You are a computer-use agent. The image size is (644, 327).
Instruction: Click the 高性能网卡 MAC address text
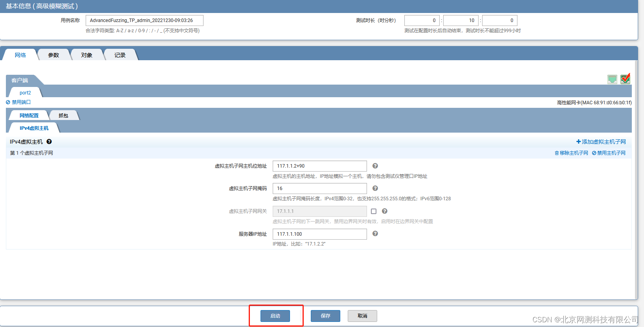(x=594, y=103)
